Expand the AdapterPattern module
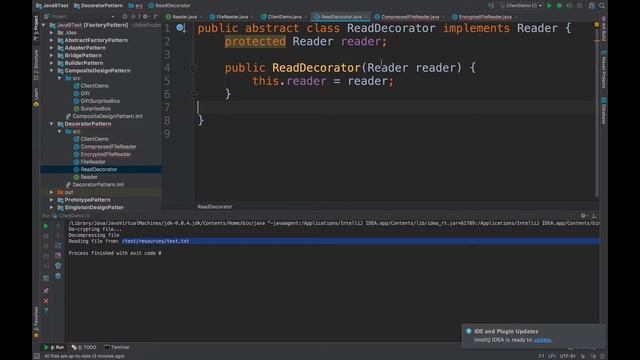Viewport: 640px width, 360px height. (51, 48)
